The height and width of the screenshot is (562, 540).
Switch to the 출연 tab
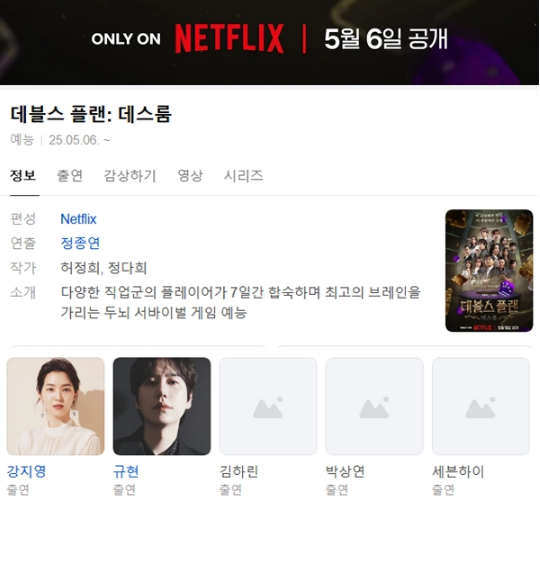70,176
